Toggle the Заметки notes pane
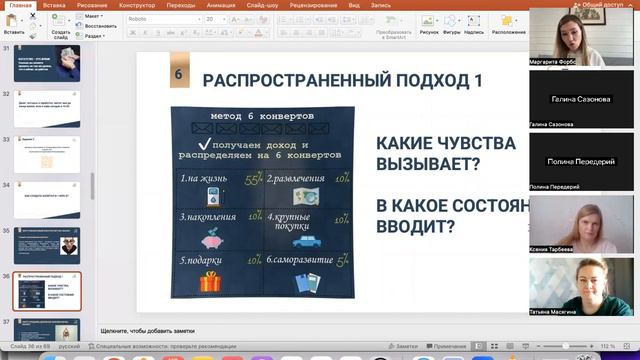 [x=402, y=346]
